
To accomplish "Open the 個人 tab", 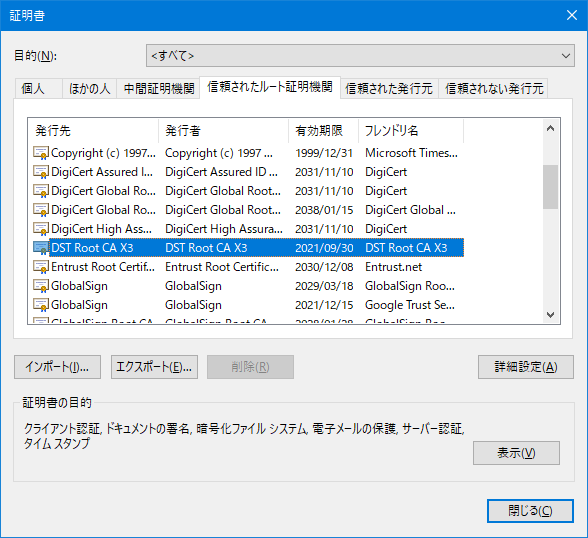I will [33, 88].
